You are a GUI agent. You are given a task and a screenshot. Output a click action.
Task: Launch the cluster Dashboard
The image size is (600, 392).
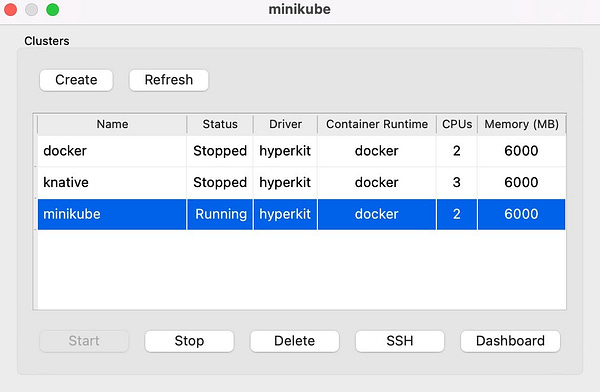point(510,341)
